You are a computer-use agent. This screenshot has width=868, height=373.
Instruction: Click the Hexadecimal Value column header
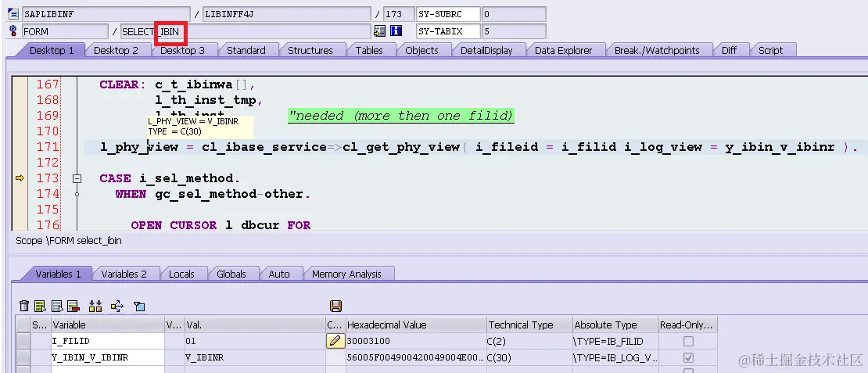pos(416,325)
